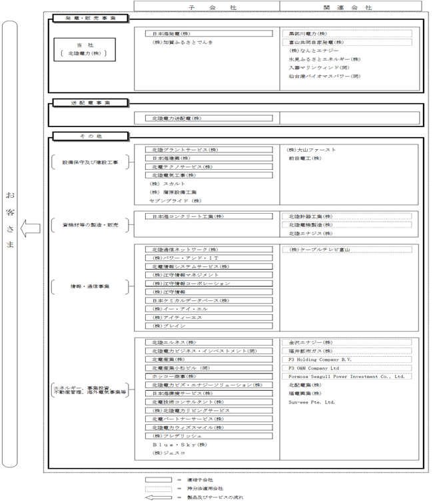Click Formosa Seagull Power Investment Co., Ltd.
Viewport: 433px width, 504px height.
pyautogui.click(x=347, y=376)
